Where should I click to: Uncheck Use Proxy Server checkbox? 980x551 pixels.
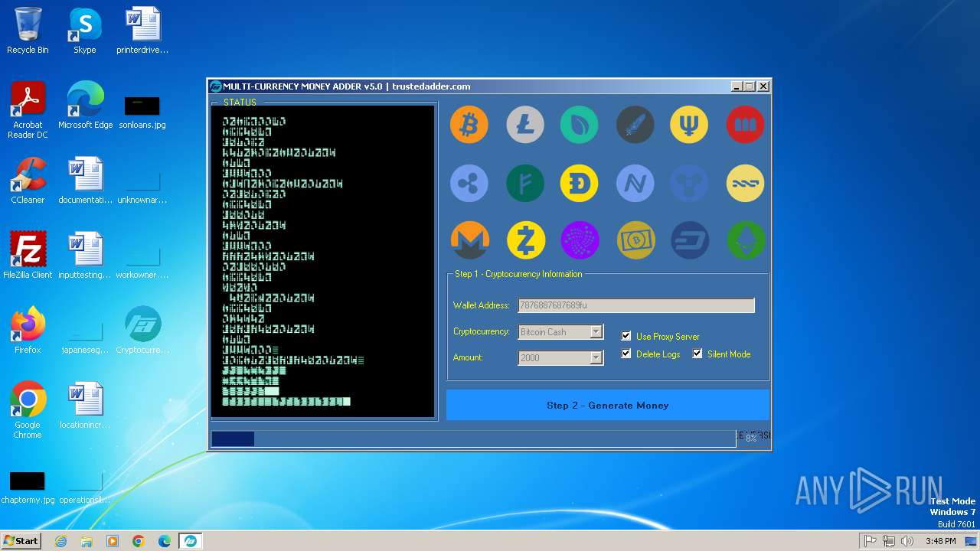tap(626, 336)
